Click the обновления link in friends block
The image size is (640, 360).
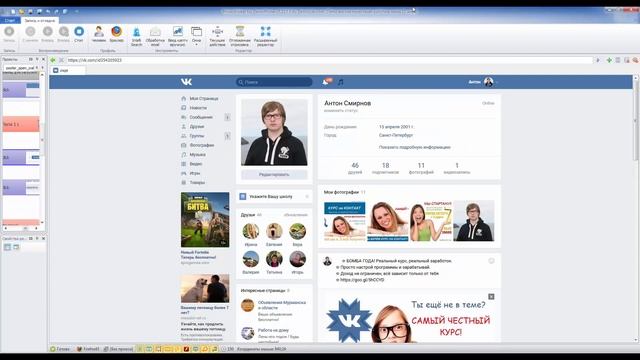[296, 215]
